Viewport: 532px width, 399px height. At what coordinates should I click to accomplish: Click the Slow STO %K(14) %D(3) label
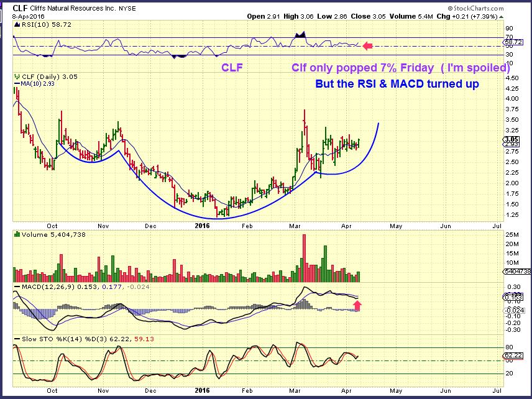(x=64, y=339)
